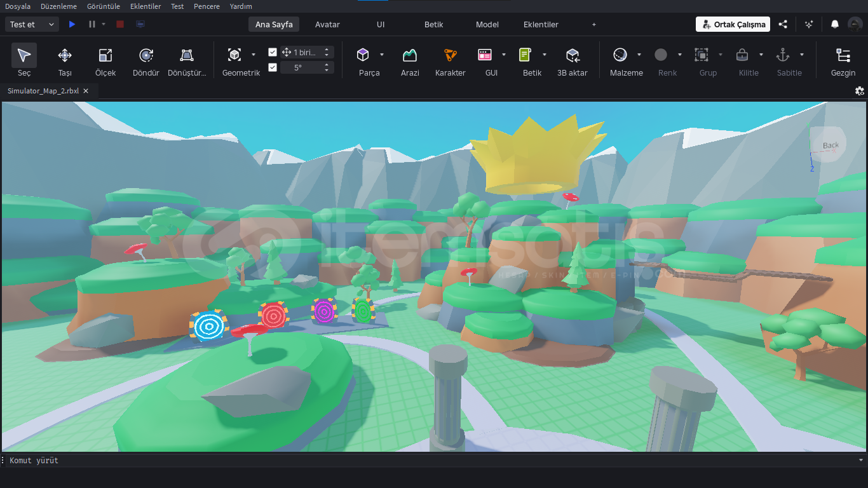The width and height of the screenshot is (868, 488).
Task: Switch to the Avatar tab
Action: [327, 24]
